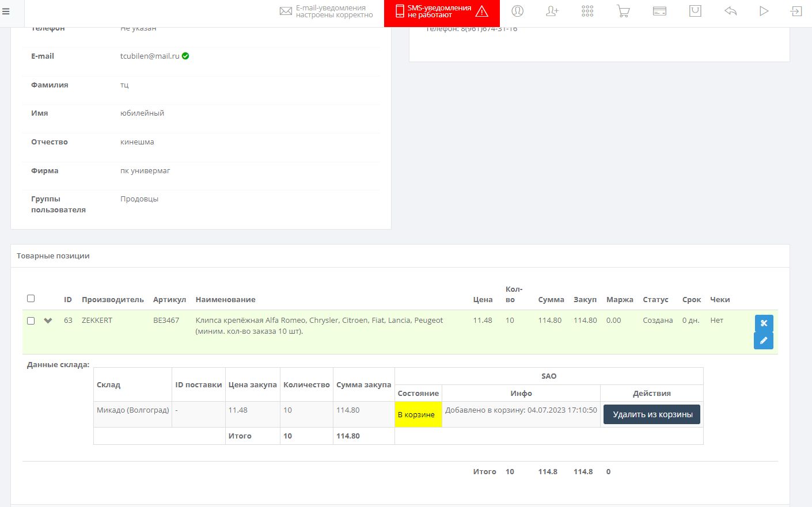
Task: Click the E-mail notifications status item
Action: (327, 12)
